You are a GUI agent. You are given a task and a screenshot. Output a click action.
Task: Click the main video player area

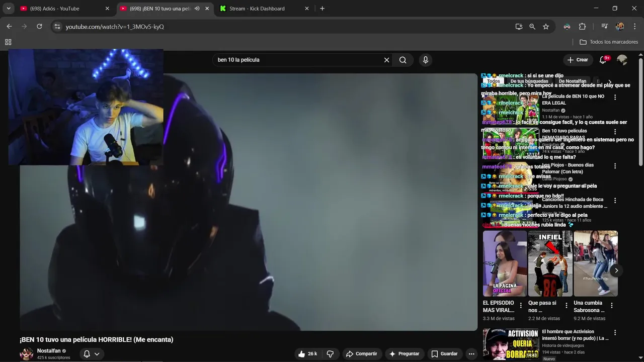[249, 202]
